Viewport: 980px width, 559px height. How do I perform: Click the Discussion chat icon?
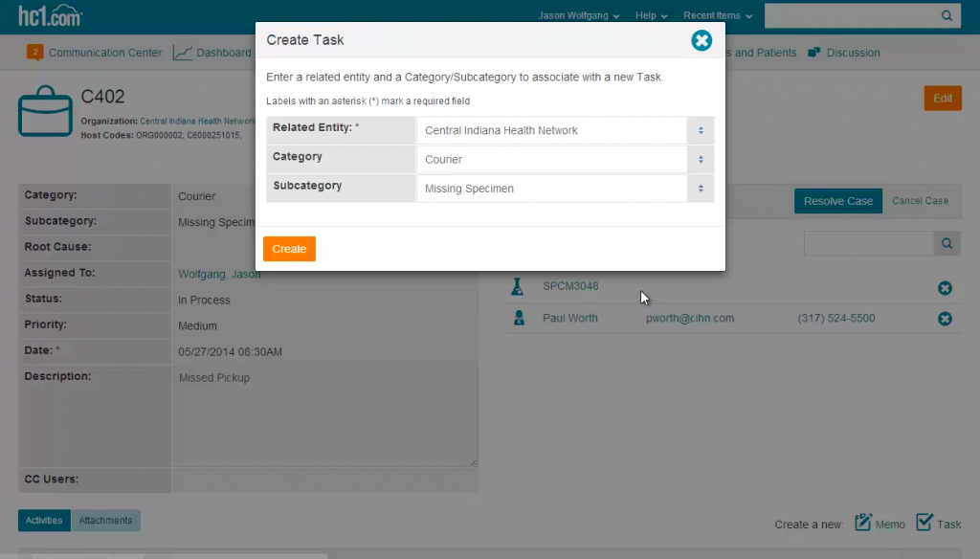(814, 53)
